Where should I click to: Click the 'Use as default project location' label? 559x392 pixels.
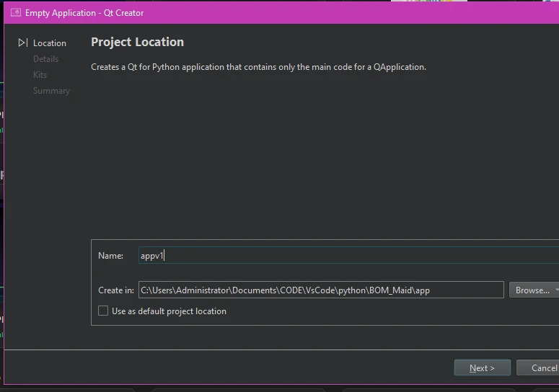[x=169, y=311]
